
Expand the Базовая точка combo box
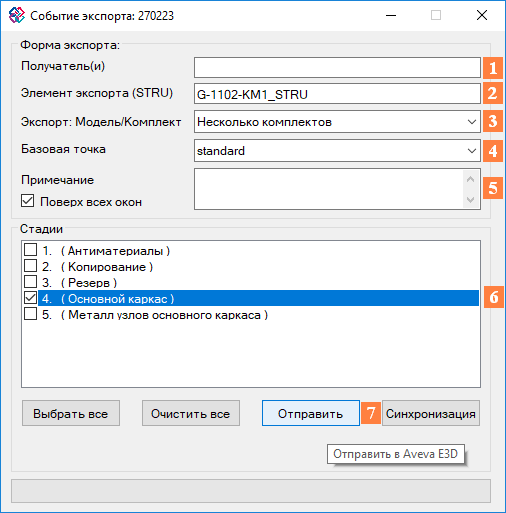click(x=337, y=151)
